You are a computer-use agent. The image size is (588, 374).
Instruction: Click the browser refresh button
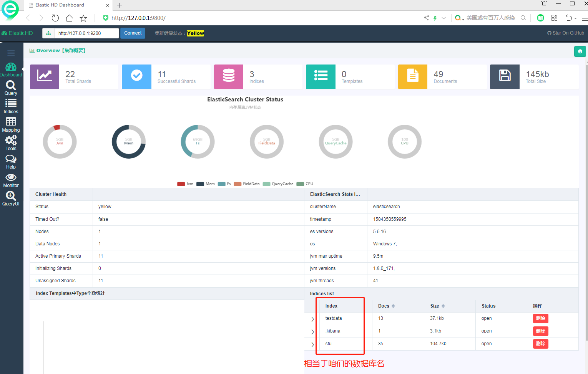point(55,18)
